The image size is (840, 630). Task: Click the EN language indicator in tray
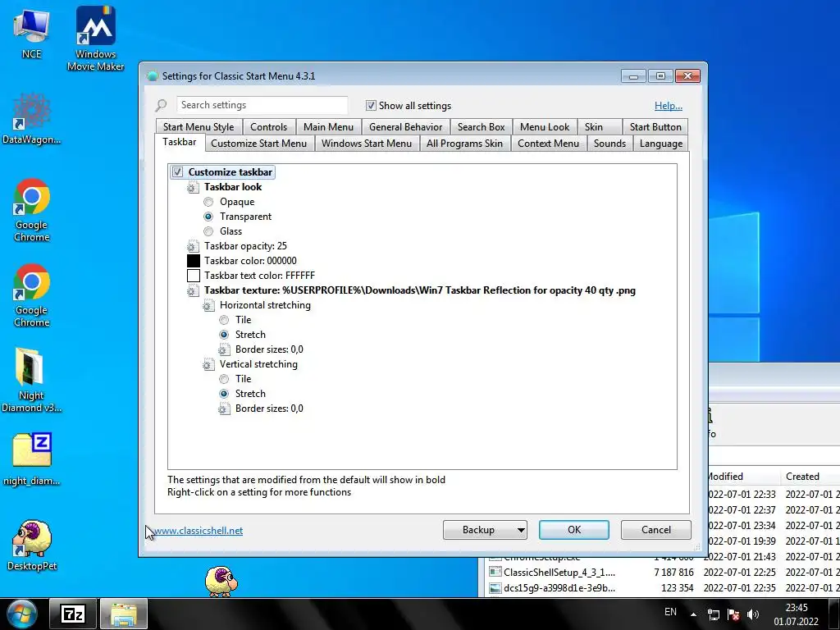tap(670, 612)
